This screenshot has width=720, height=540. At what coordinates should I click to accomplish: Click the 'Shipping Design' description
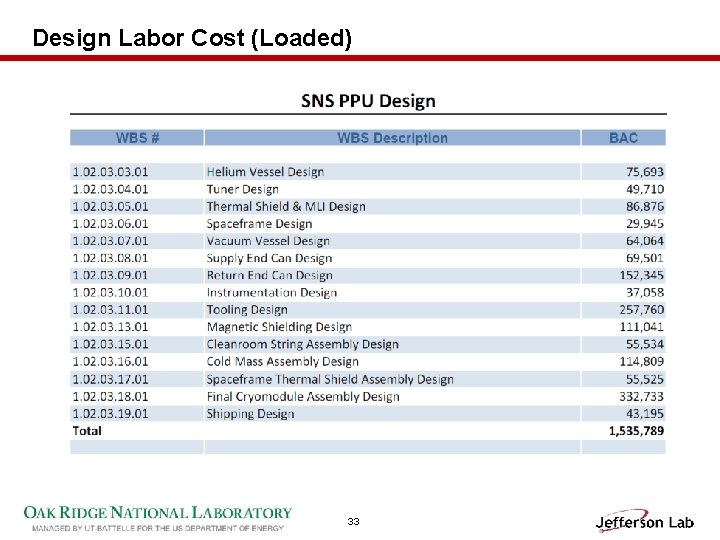[x=250, y=414]
